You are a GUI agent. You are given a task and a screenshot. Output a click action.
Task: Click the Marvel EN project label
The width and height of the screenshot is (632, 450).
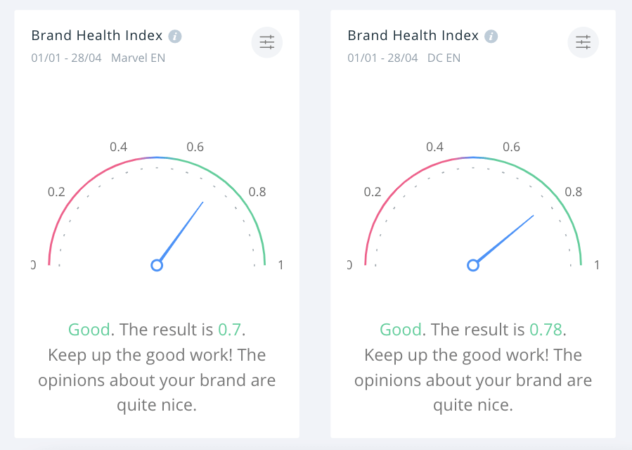tap(140, 56)
